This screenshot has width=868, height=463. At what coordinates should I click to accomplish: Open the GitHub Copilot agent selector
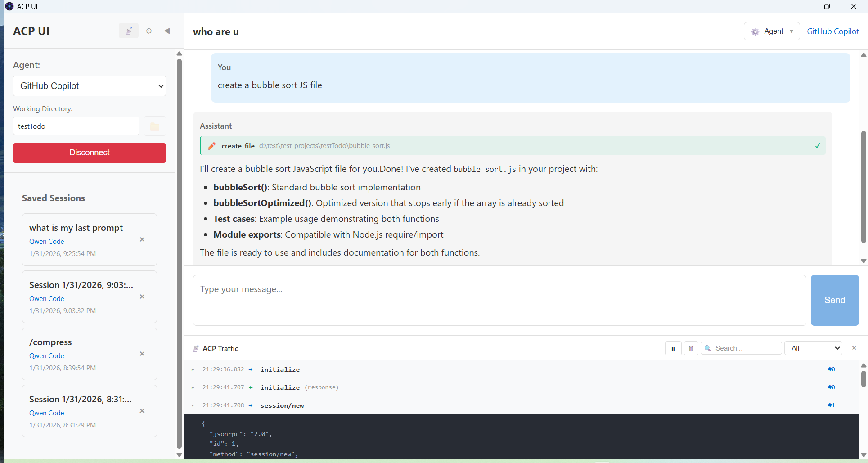[x=89, y=86]
